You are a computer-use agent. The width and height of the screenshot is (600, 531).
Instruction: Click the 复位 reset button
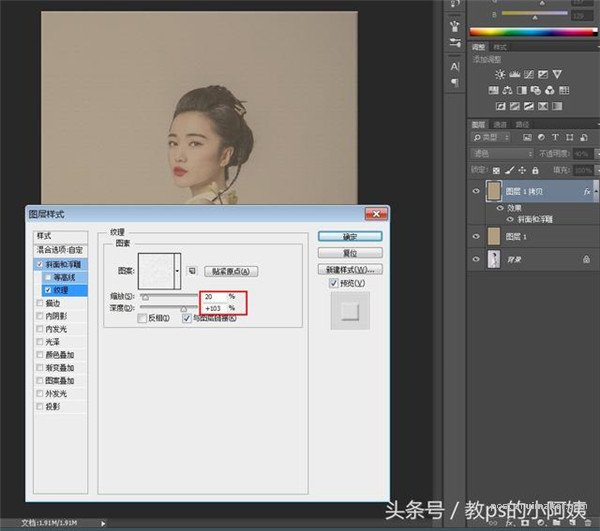[350, 252]
